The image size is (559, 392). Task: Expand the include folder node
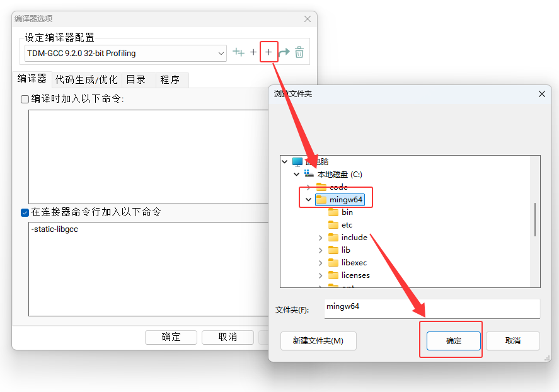(321, 238)
